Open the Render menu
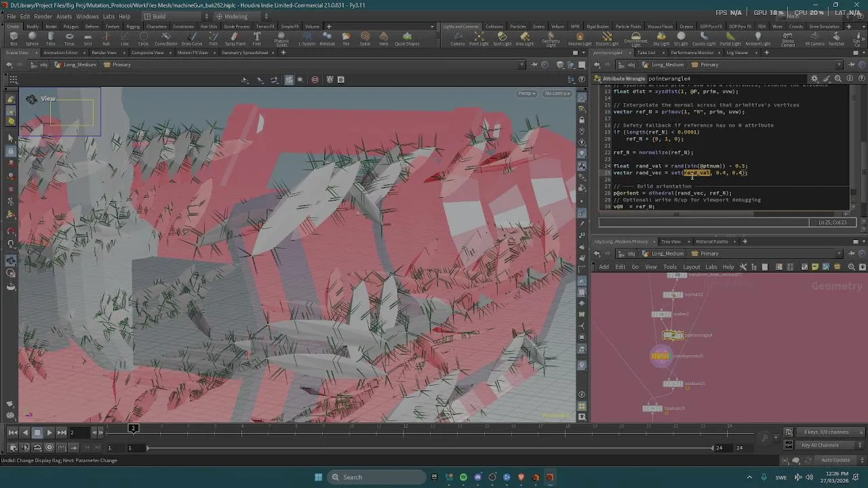 coord(43,16)
